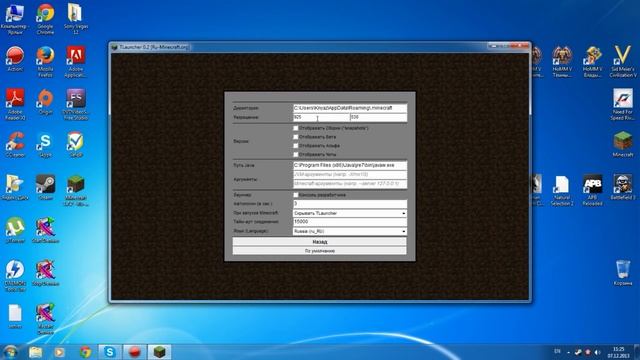Click the volume speaker icon in the tray
Image resolution: width=640 pixels, height=360 pixels.
pos(598,352)
